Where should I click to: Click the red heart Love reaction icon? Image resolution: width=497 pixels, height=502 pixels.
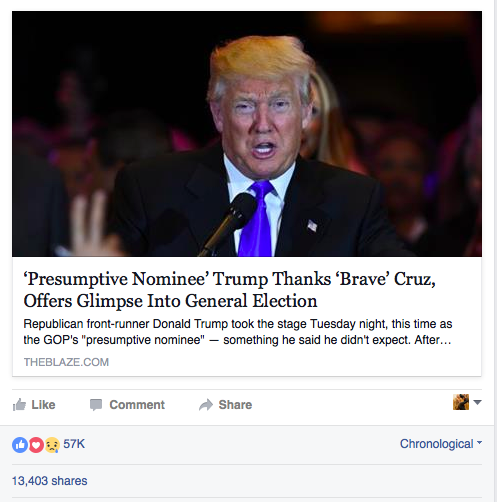(x=36, y=445)
